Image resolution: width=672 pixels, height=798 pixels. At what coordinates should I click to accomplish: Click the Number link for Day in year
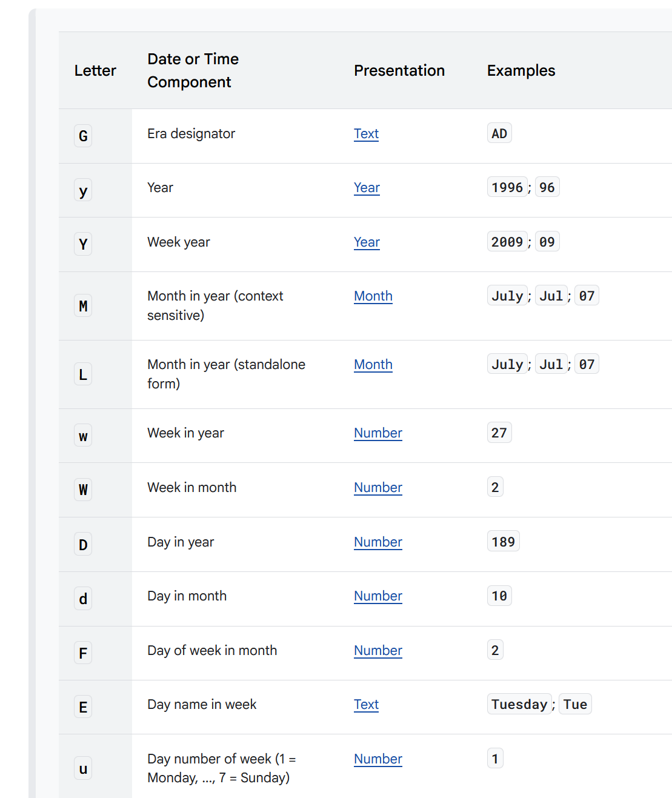click(378, 542)
